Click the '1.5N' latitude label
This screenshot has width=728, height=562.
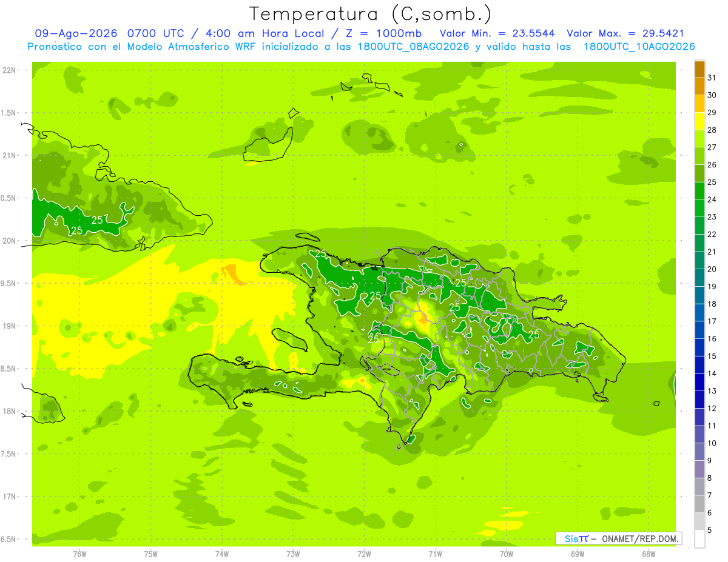[8, 113]
